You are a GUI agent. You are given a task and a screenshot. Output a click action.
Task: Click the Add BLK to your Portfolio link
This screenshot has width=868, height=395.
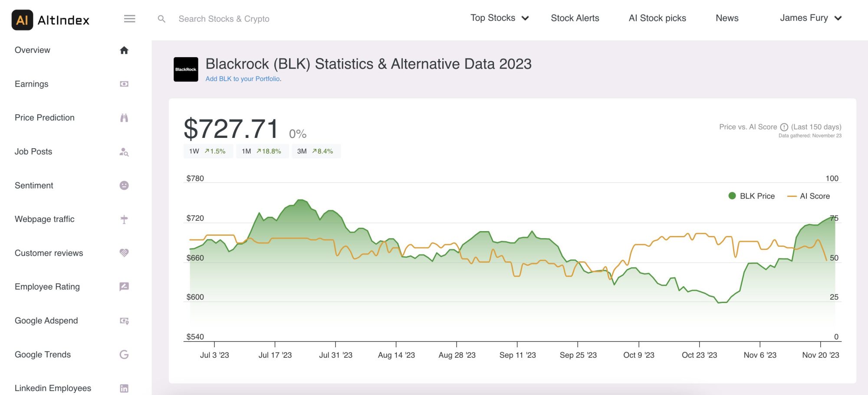point(243,79)
